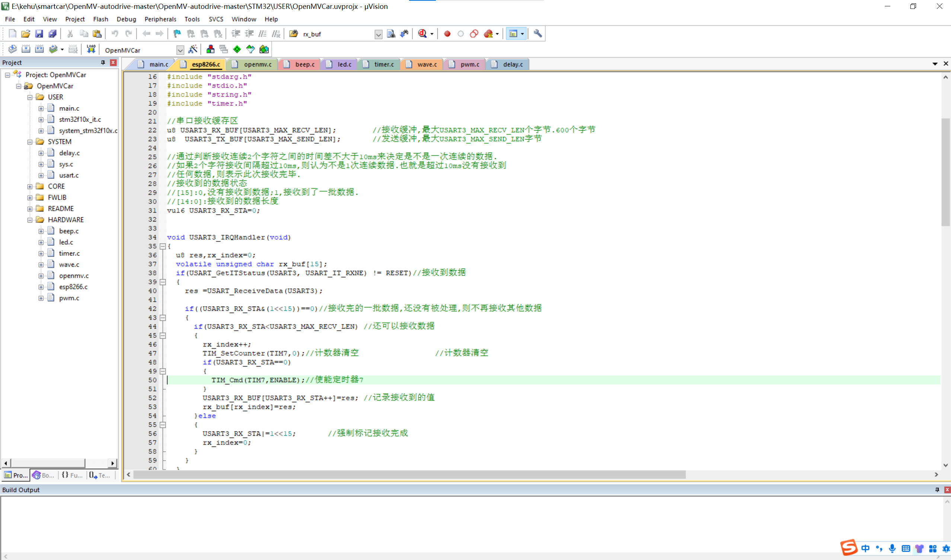
Task: Toggle bookmark flag icon in toolbar
Action: coord(177,33)
